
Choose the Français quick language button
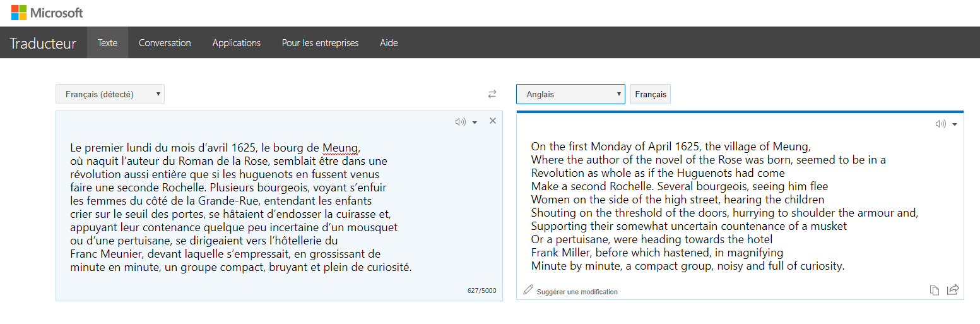pyautogui.click(x=651, y=94)
